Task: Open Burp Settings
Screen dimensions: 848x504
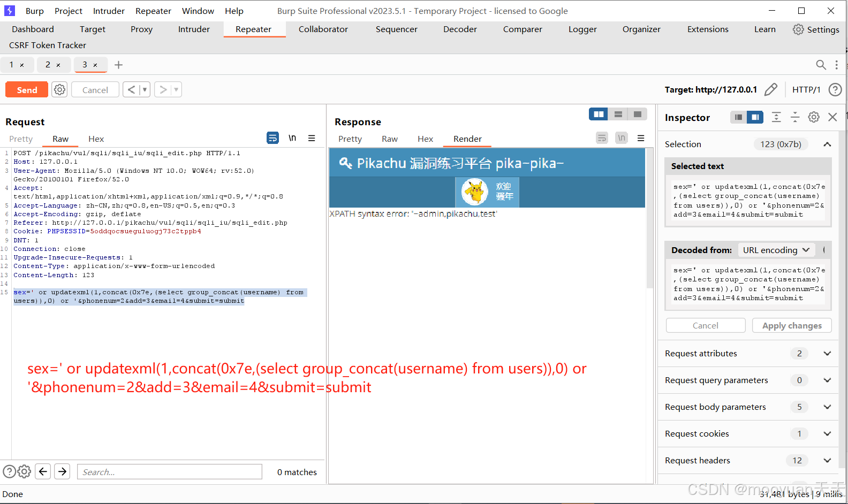Action: [x=816, y=29]
